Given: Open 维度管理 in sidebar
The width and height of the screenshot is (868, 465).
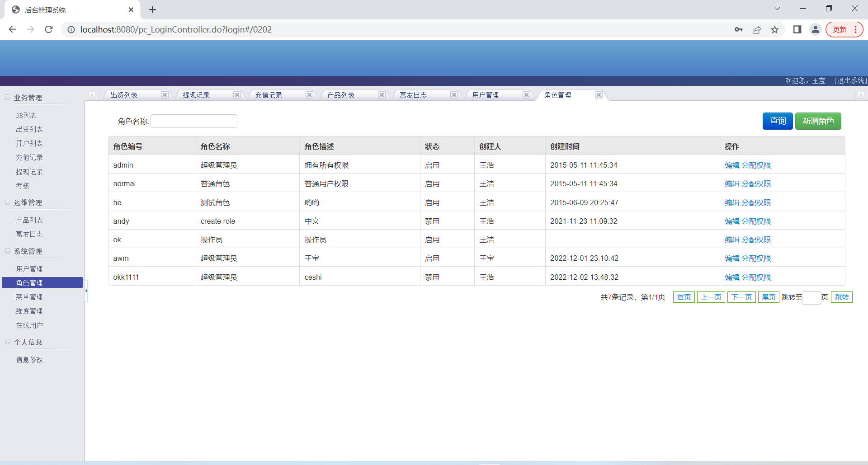Looking at the screenshot, I should click(x=29, y=311).
